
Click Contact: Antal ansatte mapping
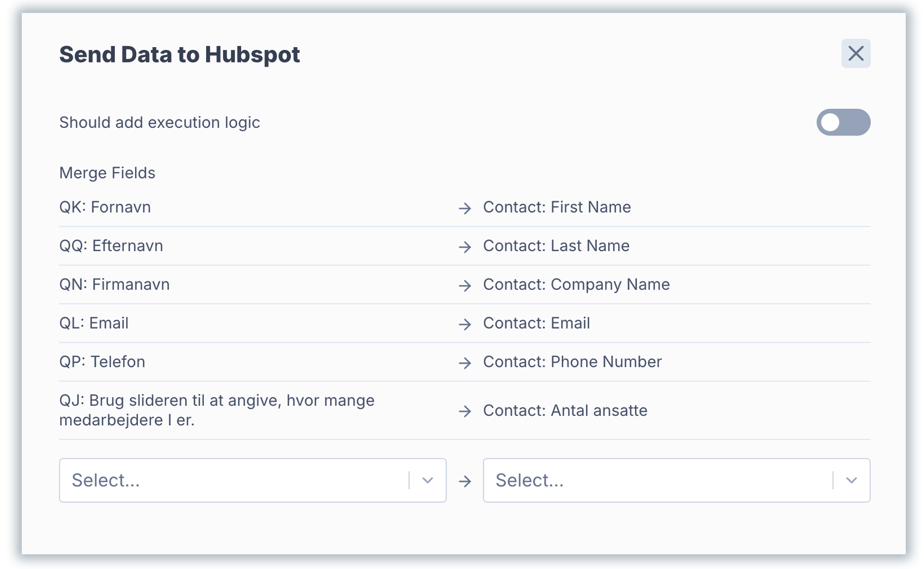565,411
